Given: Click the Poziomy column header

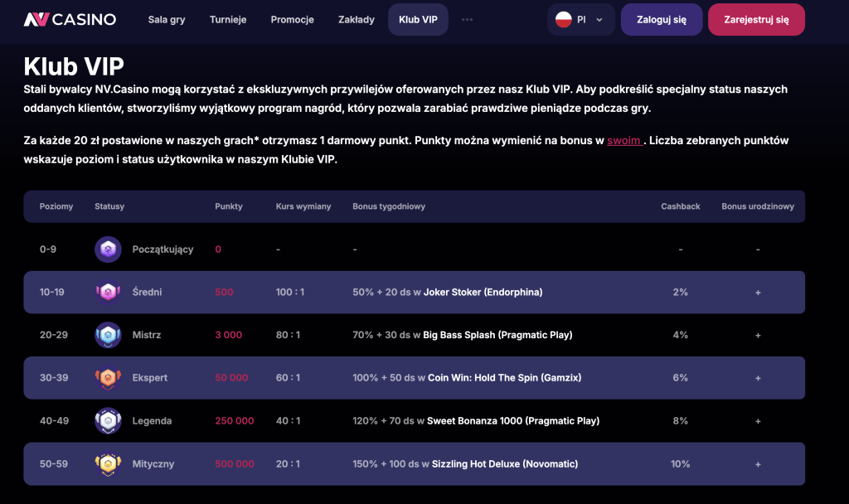Looking at the screenshot, I should [x=56, y=206].
